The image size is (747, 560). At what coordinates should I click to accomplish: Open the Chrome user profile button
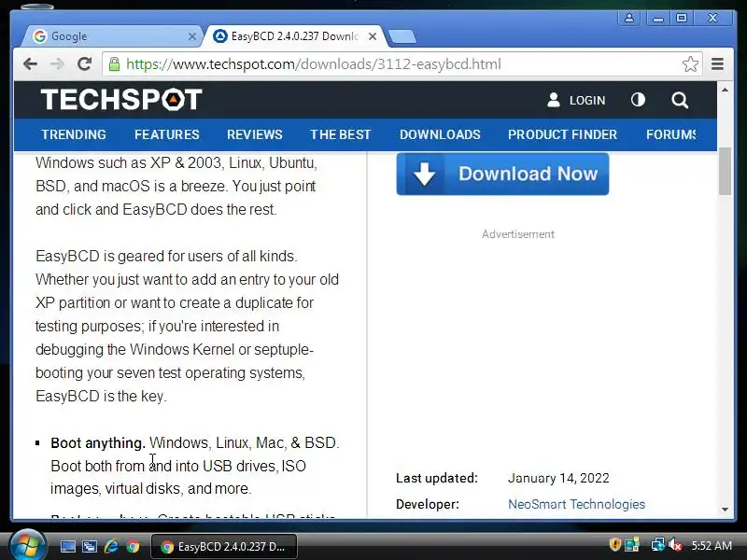point(628,18)
